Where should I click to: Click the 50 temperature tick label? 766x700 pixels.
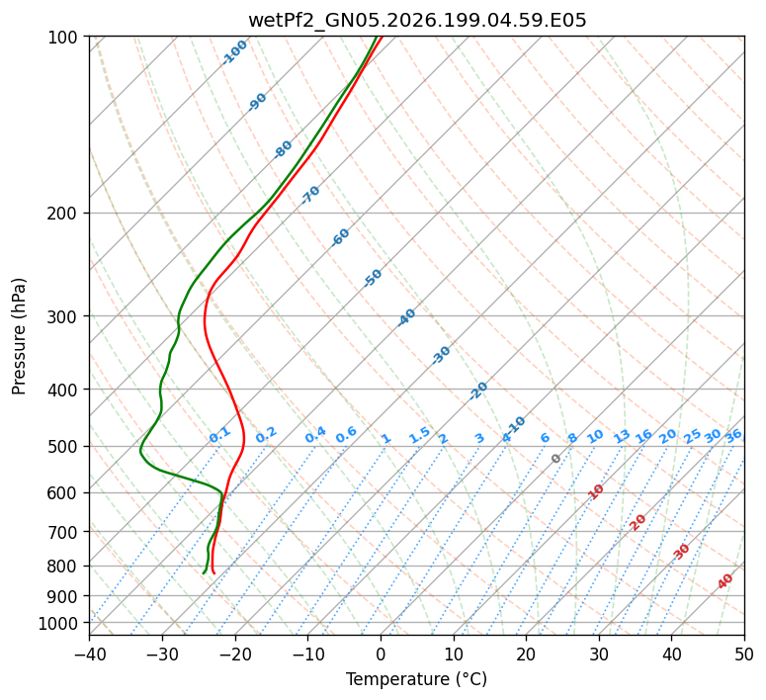[x=744, y=654]
